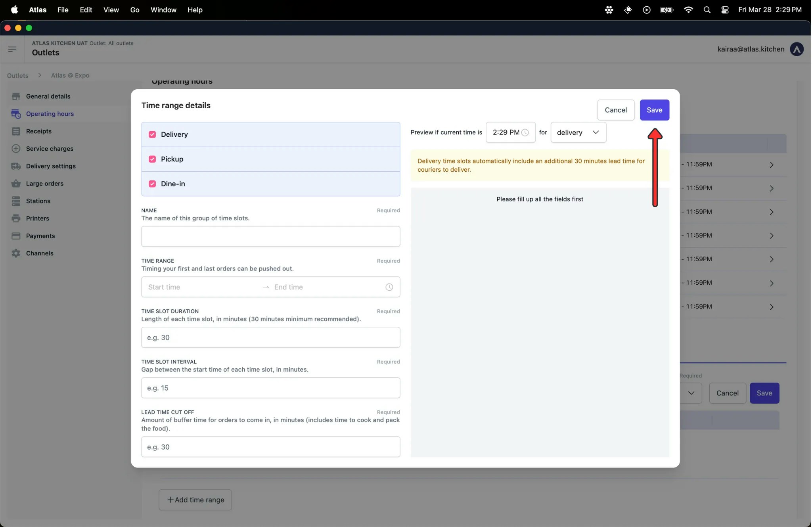Click the Delivery settings truck icon
Viewport: 812px width, 527px height.
(x=16, y=166)
